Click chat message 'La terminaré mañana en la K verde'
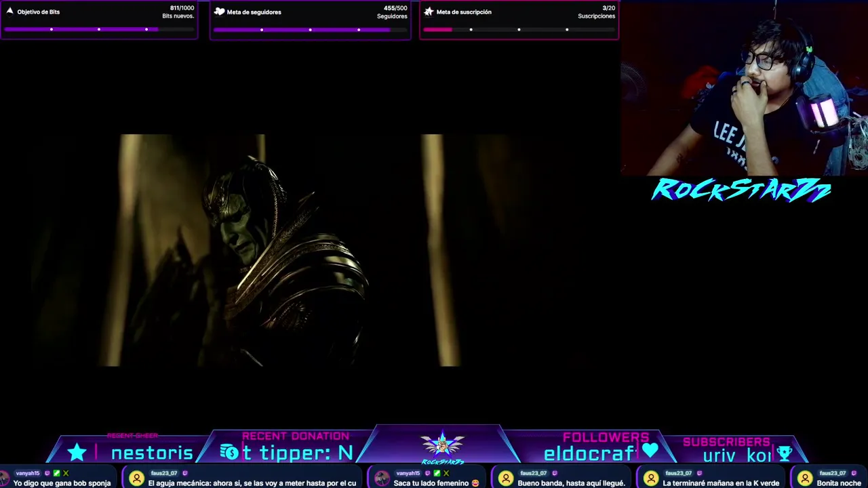The width and height of the screenshot is (868, 488). (x=721, y=483)
